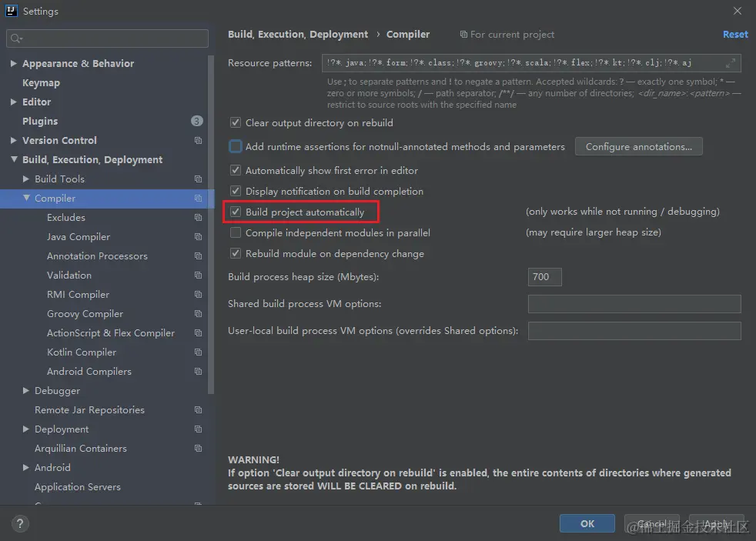Click the project-level icon beside Compiler row
The width and height of the screenshot is (756, 541).
tap(198, 198)
